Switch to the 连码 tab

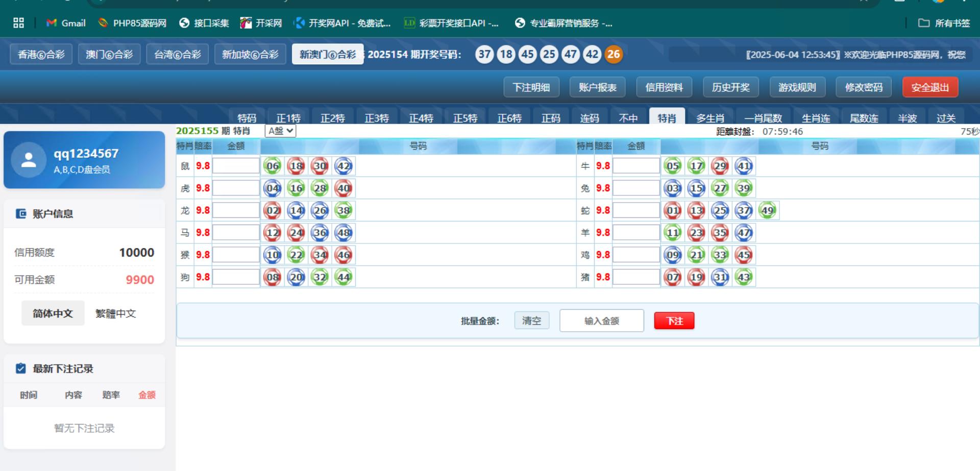coord(590,118)
